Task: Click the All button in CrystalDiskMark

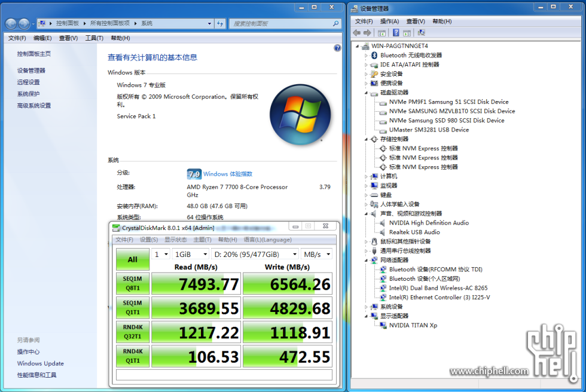Action: point(133,259)
